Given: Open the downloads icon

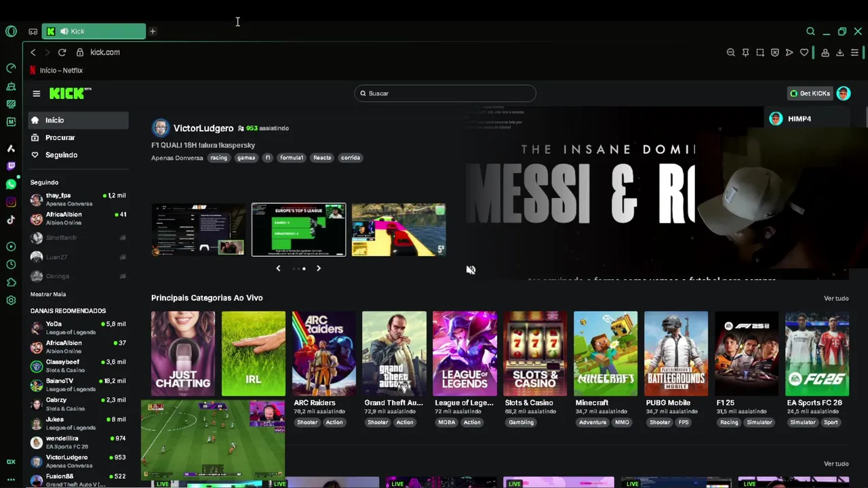Looking at the screenshot, I should 840,52.
